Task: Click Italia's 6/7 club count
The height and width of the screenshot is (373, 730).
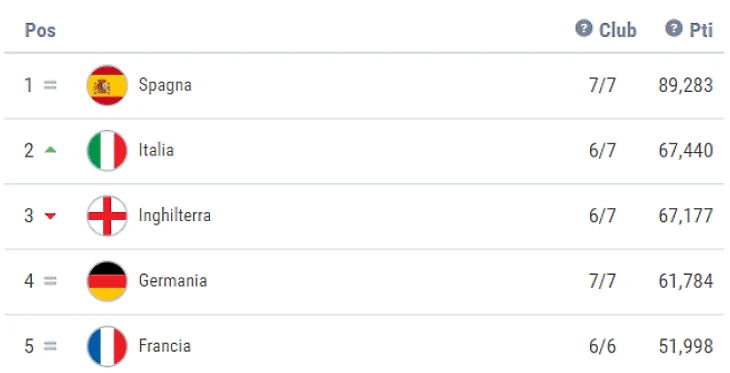Action: point(602,150)
